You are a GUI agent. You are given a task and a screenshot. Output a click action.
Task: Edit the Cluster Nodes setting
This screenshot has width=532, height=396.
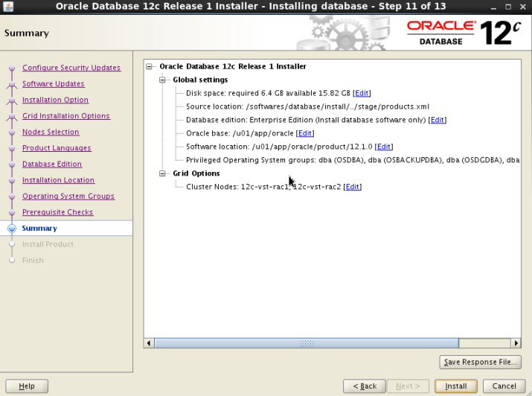pyautogui.click(x=352, y=187)
